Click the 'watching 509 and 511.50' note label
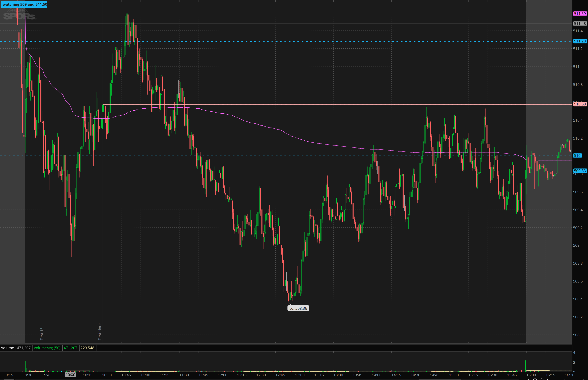 pos(24,4)
